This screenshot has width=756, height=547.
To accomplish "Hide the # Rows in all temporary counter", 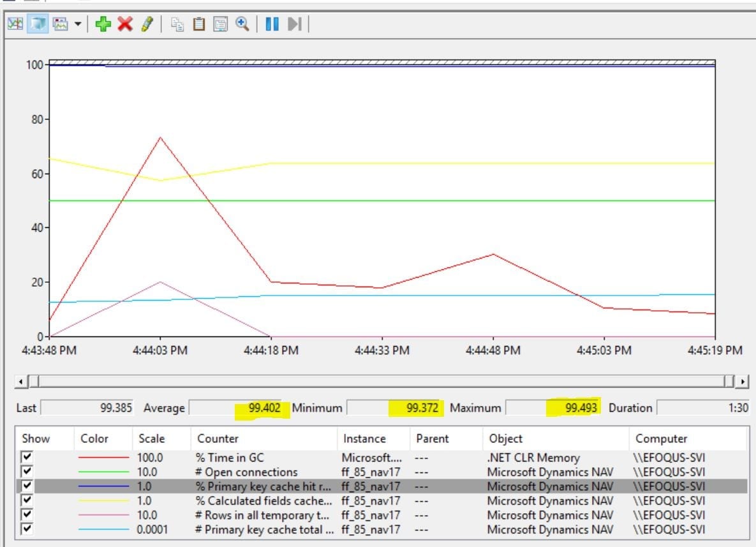I will pos(27,514).
